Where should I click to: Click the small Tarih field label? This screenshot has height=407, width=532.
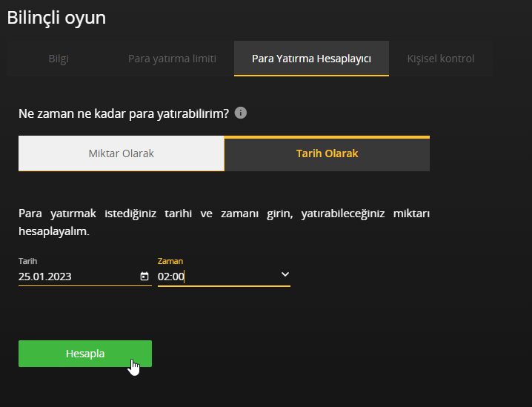(27, 261)
